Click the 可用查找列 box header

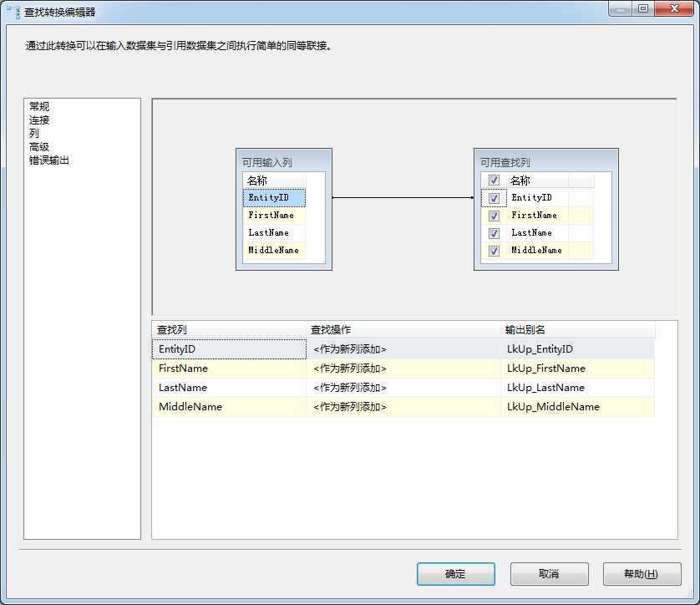coord(546,161)
